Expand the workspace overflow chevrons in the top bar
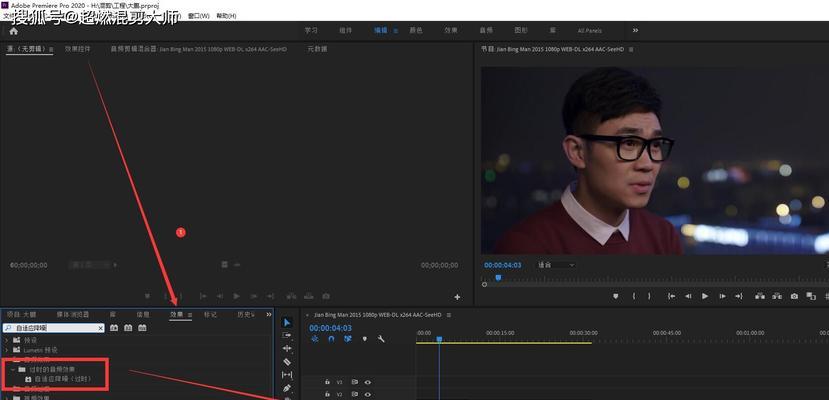829x400 pixels. pyautogui.click(x=635, y=30)
